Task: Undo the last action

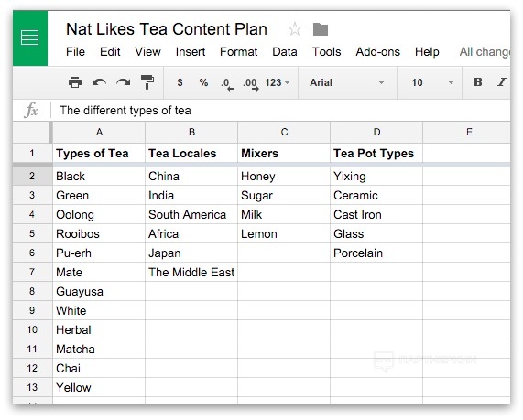Action: [x=99, y=82]
